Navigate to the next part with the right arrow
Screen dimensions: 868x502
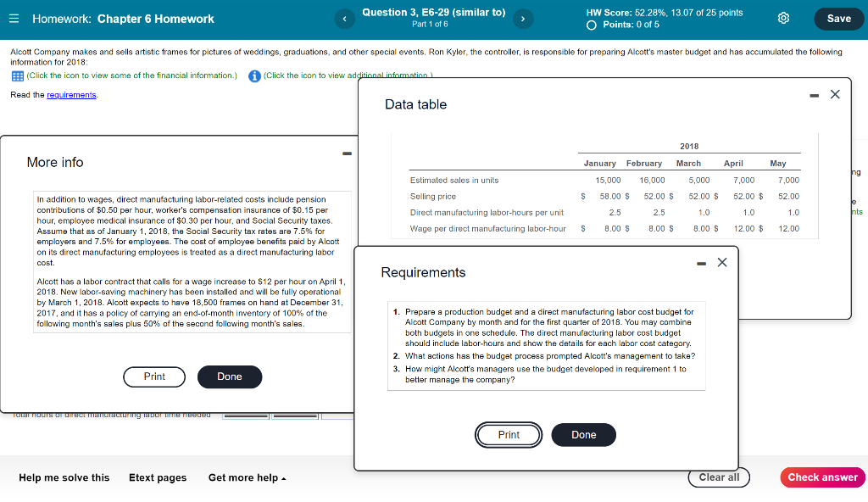pyautogui.click(x=523, y=18)
